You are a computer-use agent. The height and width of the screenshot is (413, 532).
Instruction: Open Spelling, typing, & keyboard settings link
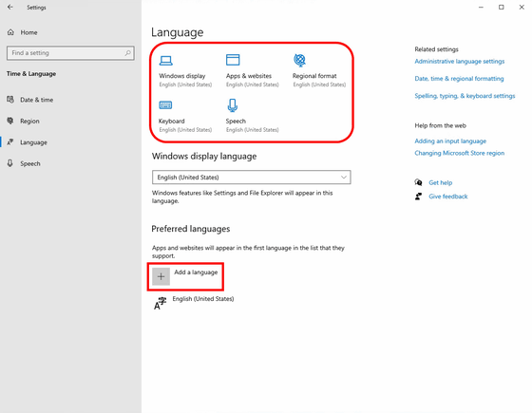click(x=465, y=96)
